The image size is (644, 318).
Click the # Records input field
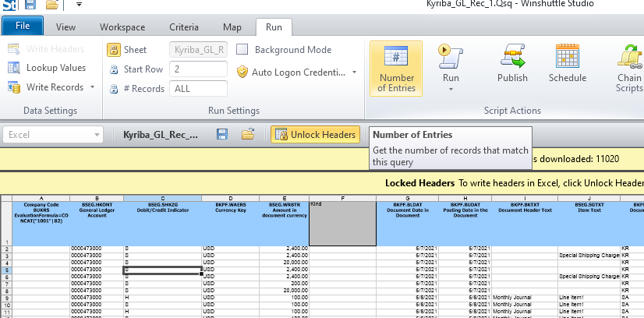(x=198, y=88)
